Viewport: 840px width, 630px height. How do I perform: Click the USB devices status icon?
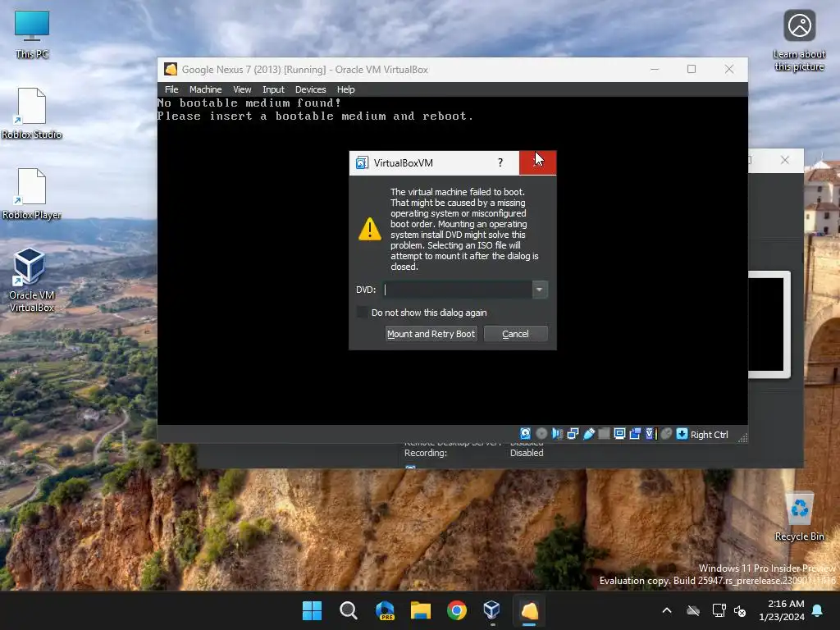[x=589, y=434]
